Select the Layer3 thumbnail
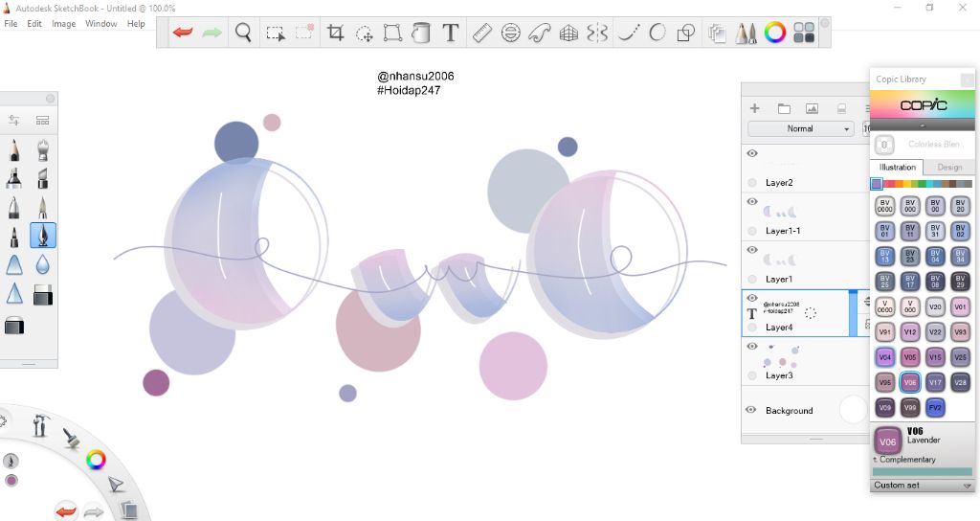Screen dimensions: 980x521 [x=781, y=356]
